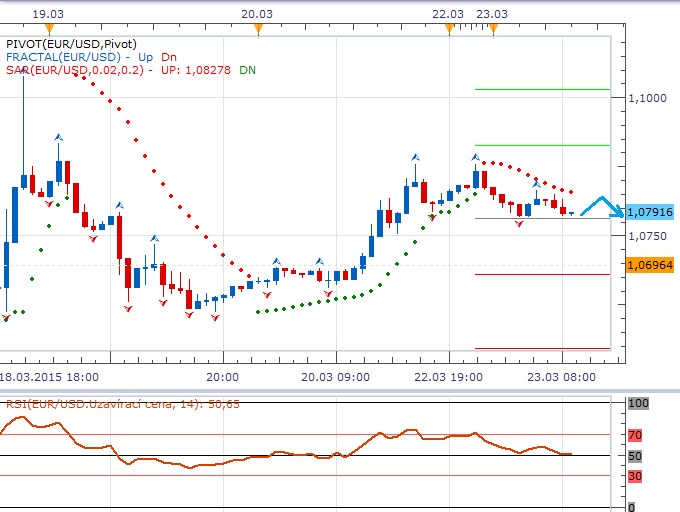Click the orange 1,06964 price tag
The image size is (680, 512).
pos(649,265)
